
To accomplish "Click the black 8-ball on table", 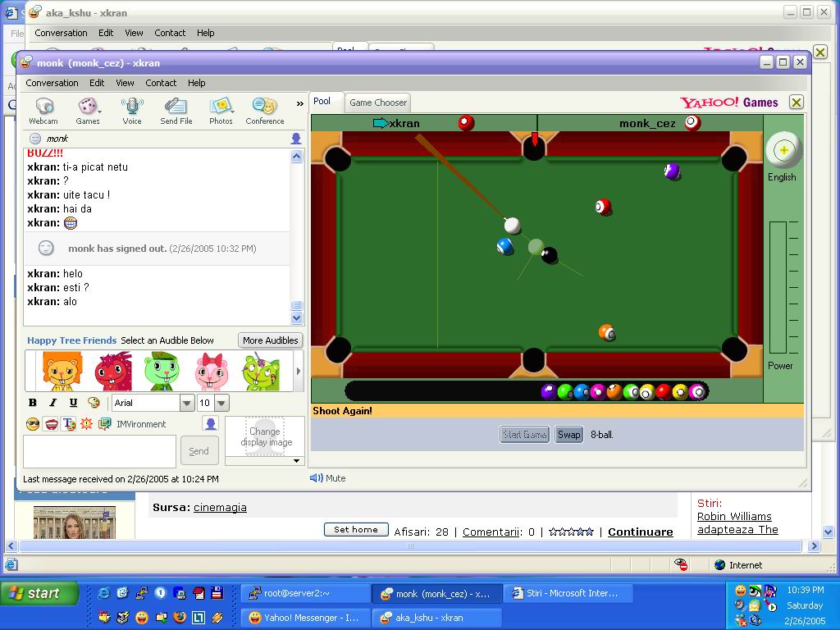I will 549,255.
